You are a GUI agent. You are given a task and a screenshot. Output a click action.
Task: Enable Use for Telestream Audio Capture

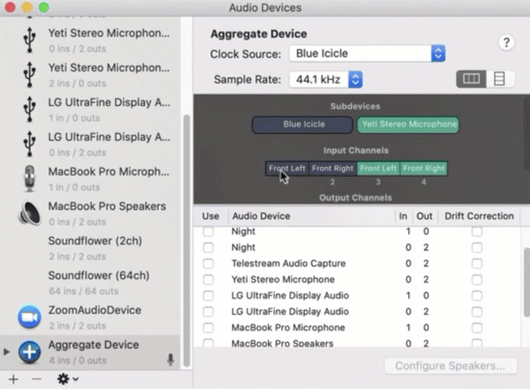pos(208,264)
